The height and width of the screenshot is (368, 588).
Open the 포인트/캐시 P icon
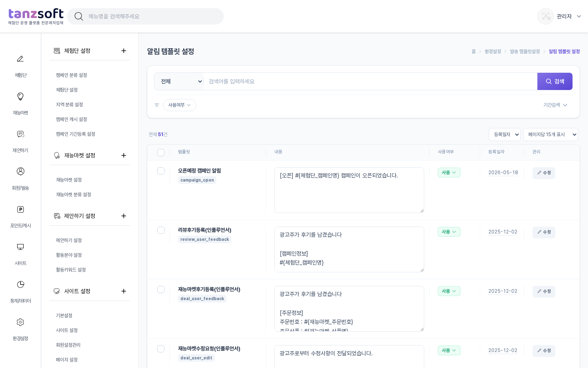(20, 209)
